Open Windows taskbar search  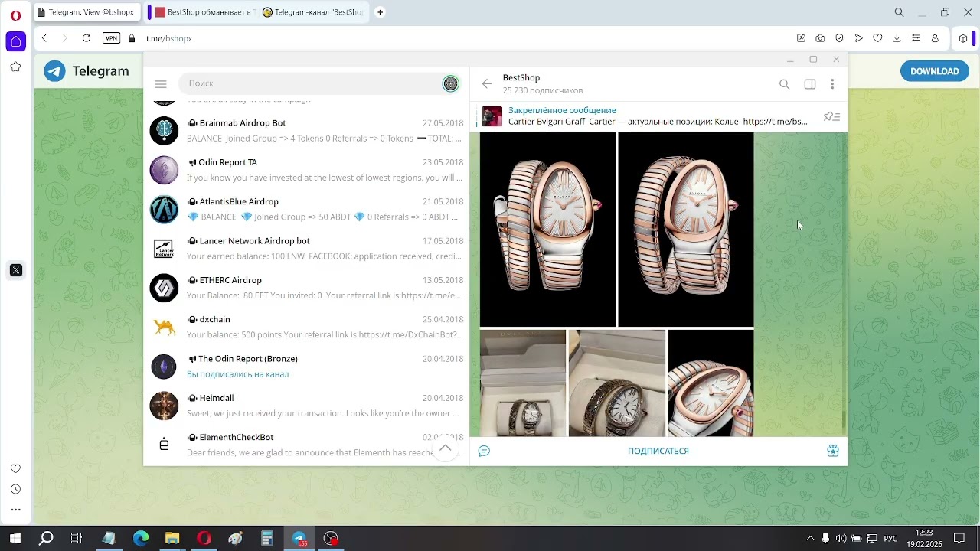click(x=46, y=538)
